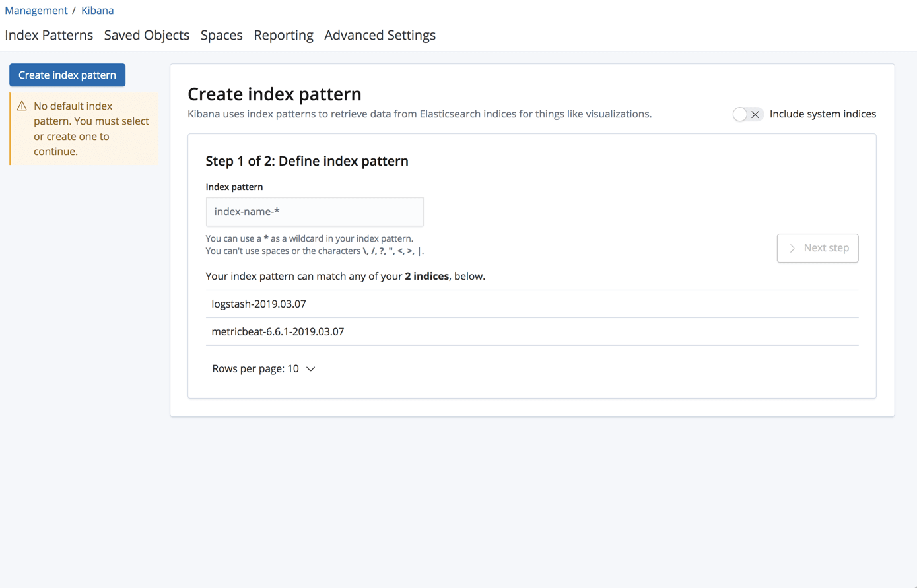
Task: Click the warning triangle icon in the callout
Action: coord(22,106)
